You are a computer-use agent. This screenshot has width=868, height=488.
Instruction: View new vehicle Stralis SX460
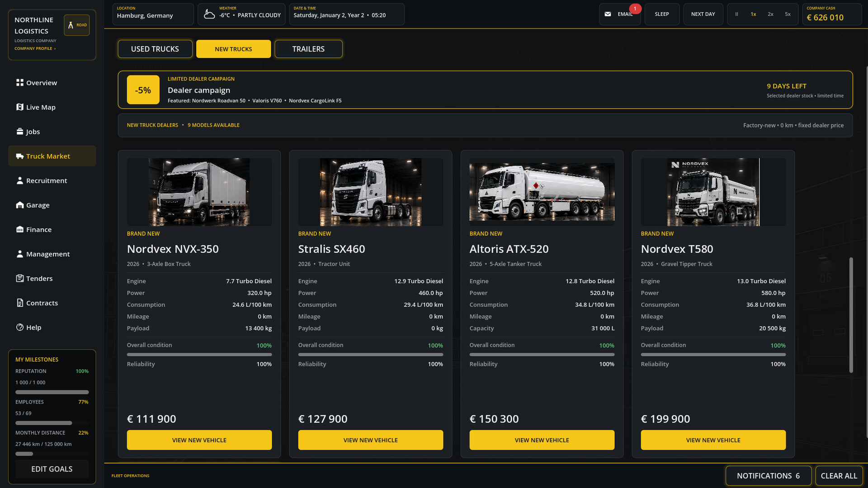coord(371,440)
